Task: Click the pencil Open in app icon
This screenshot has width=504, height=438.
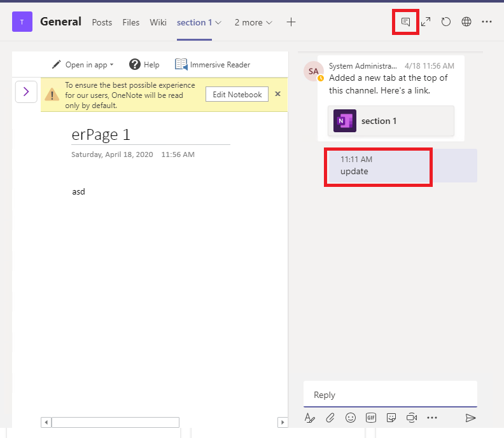Action: coord(56,65)
